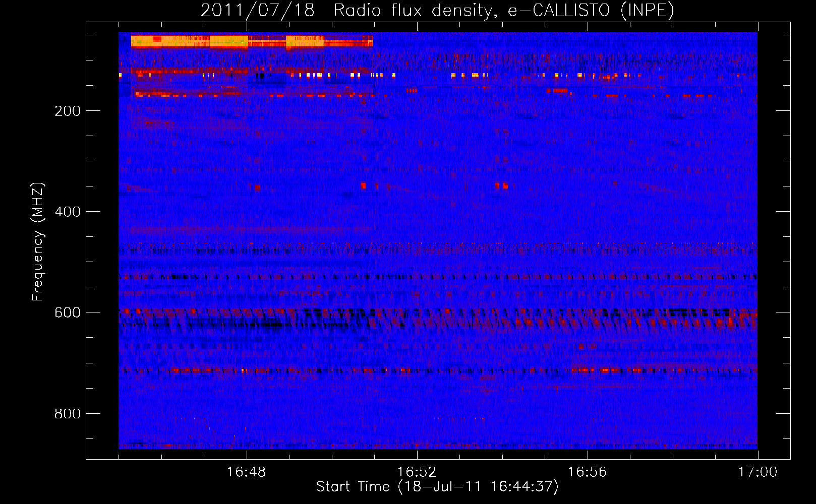The image size is (816, 504).
Task: Click the 800 frequency tick label
Action: [68, 414]
